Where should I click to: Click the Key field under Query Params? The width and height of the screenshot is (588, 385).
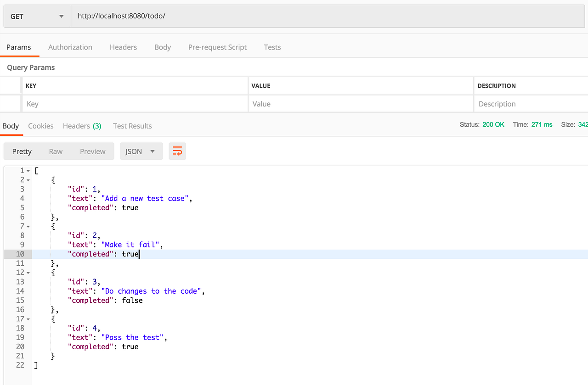133,104
